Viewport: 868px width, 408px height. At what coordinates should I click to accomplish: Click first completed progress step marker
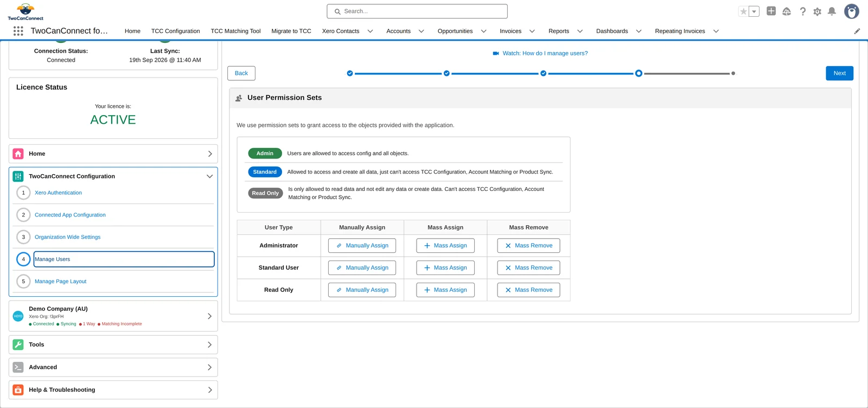(350, 73)
